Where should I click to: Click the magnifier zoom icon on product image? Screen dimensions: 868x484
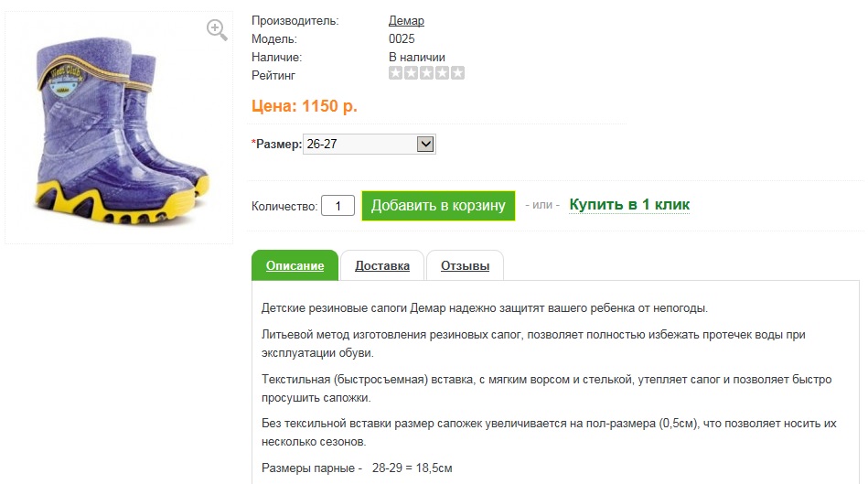pyautogui.click(x=217, y=30)
